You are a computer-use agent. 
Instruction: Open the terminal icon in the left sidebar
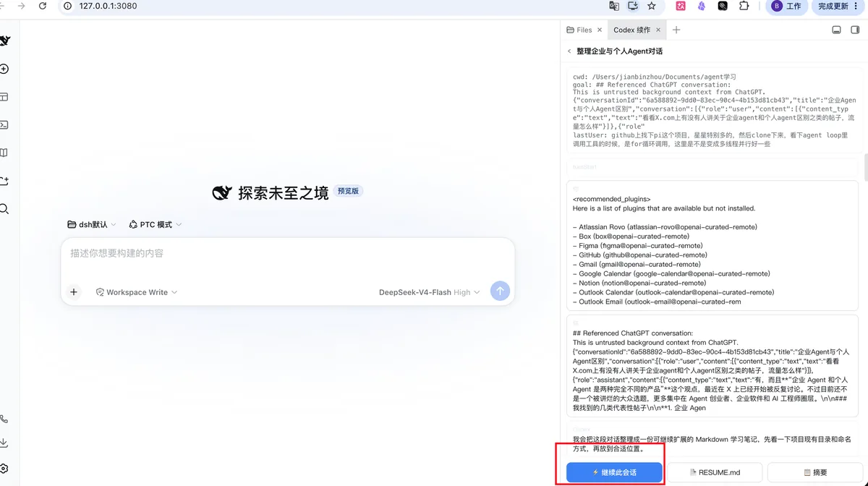tap(4, 125)
